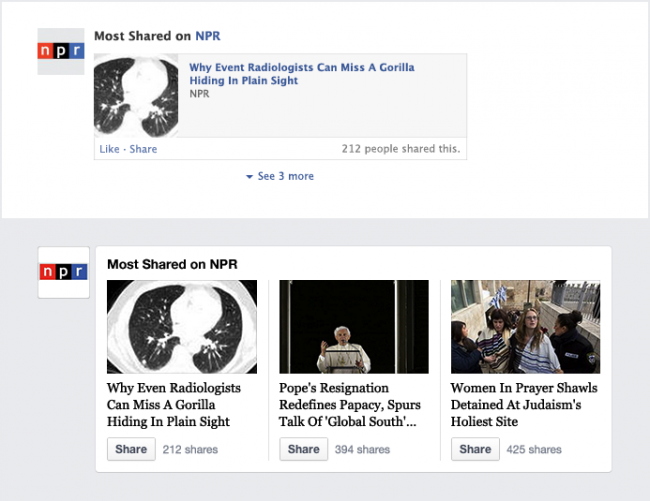
Task: Open the NPR link in the top heading
Action: click(x=208, y=36)
